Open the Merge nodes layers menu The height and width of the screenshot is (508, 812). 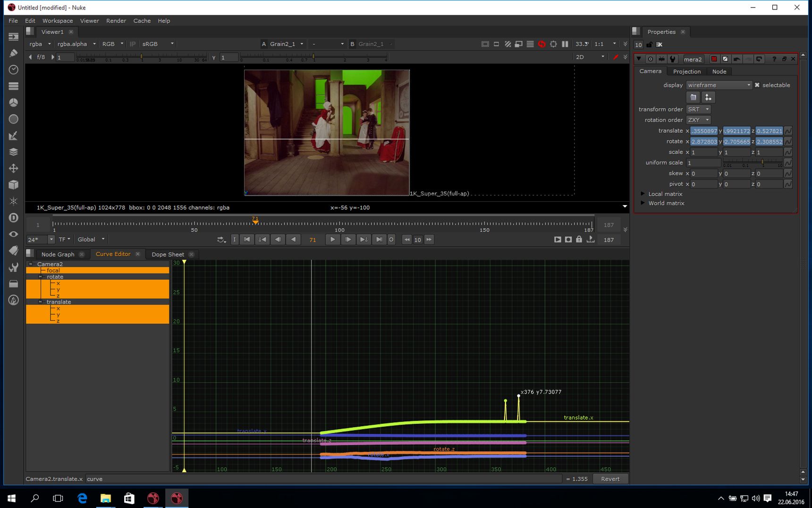tap(14, 152)
